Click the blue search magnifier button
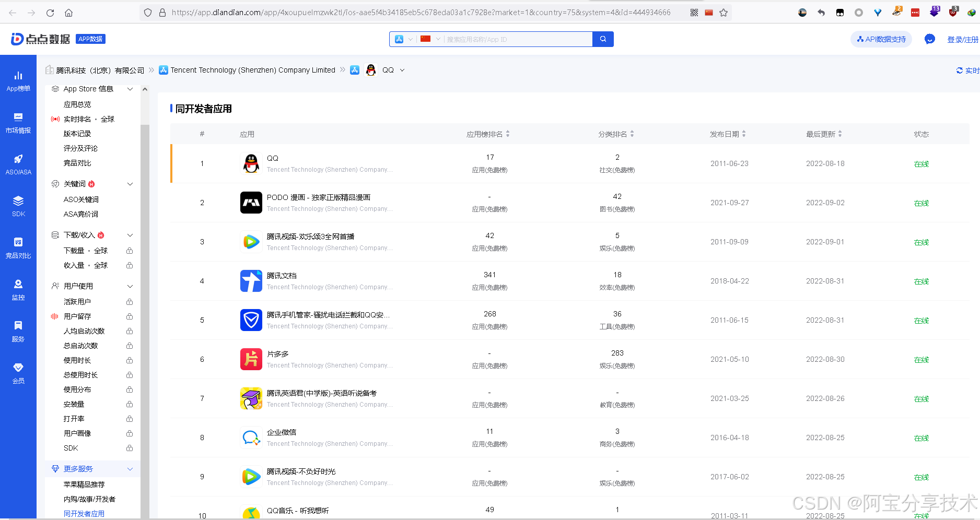The image size is (980, 520). [603, 39]
